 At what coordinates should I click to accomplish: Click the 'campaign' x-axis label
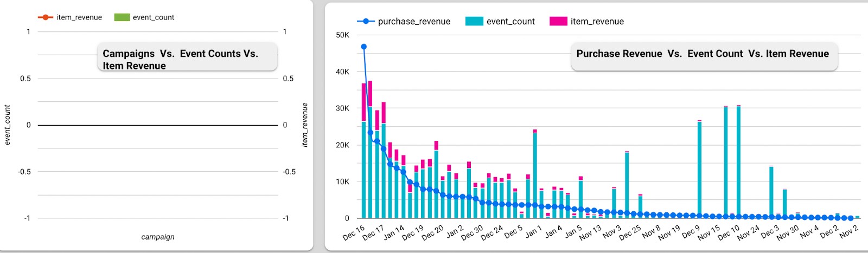tap(158, 237)
